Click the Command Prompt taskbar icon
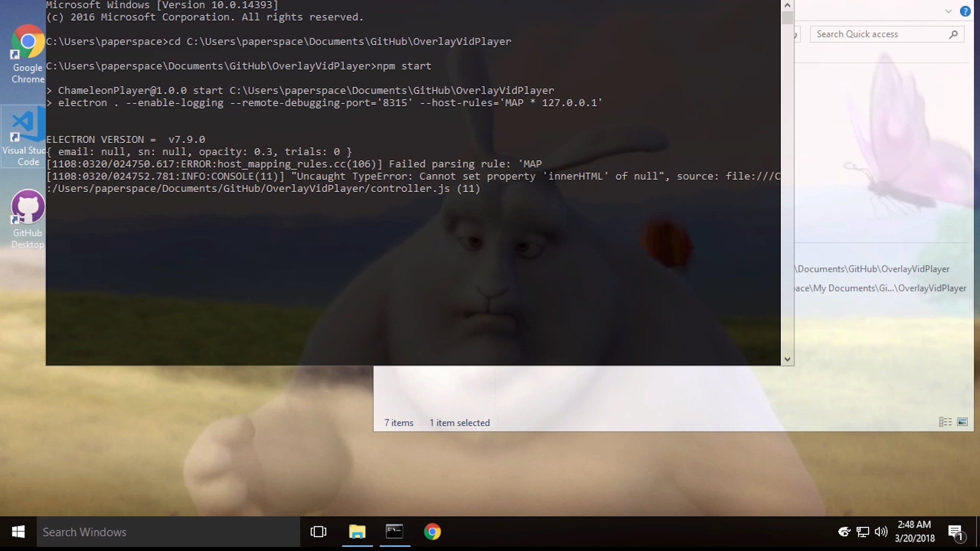 (395, 532)
